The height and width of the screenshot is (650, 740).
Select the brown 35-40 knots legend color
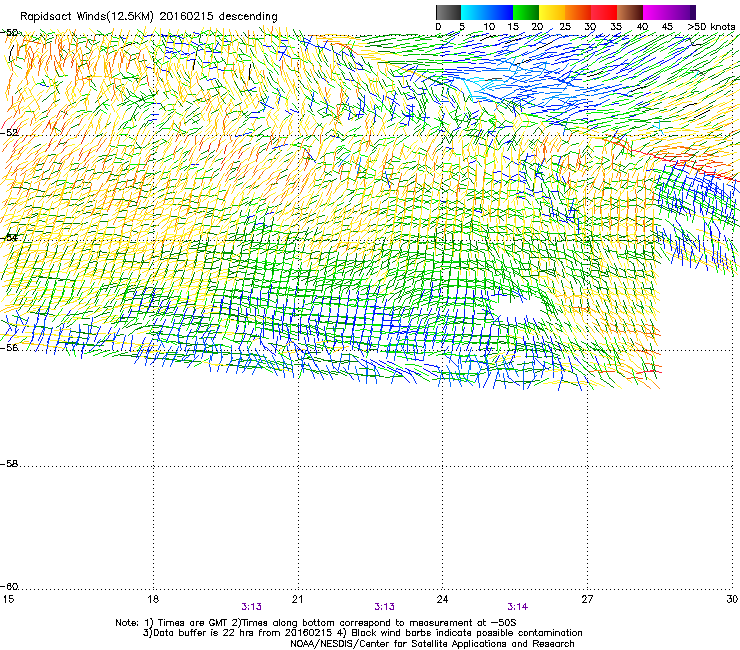(630, 12)
